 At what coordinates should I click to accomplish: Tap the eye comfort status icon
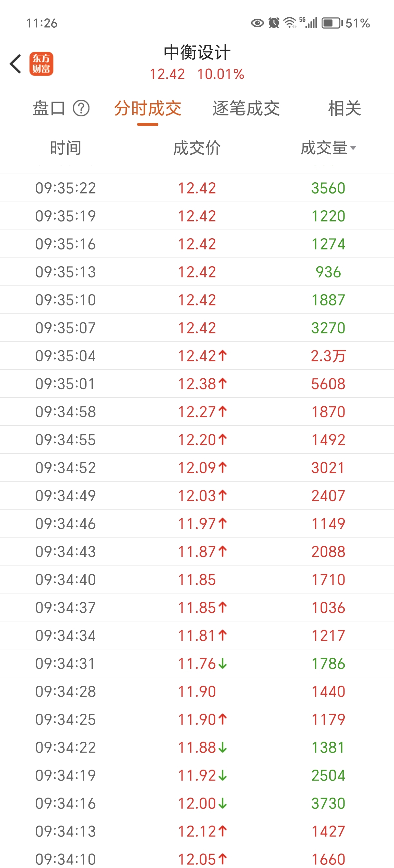click(x=258, y=23)
